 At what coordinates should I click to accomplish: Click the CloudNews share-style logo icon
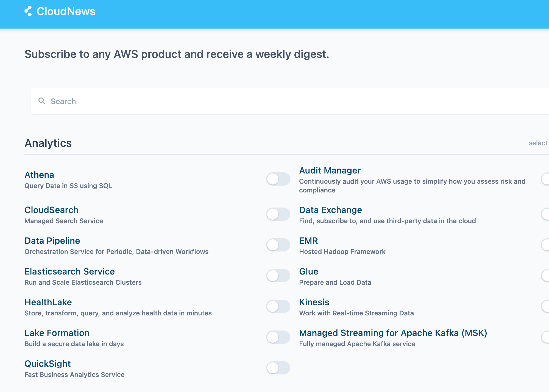[29, 11]
